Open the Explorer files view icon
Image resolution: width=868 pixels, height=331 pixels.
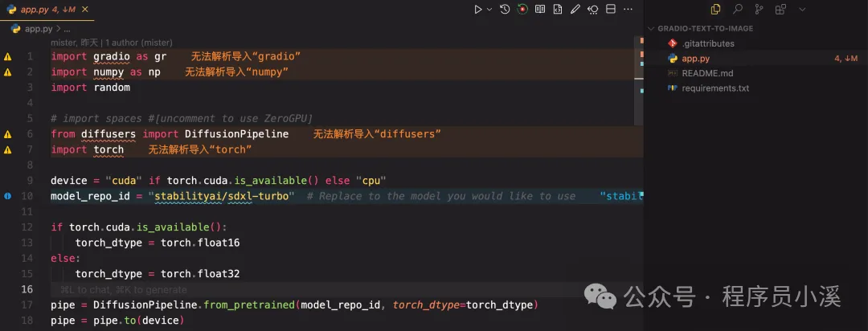(x=716, y=10)
